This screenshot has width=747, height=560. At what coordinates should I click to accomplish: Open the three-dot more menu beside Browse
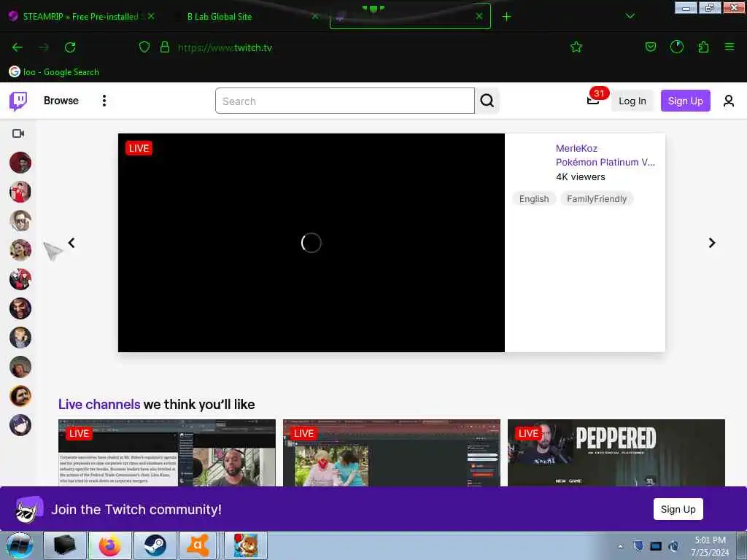[x=104, y=101]
